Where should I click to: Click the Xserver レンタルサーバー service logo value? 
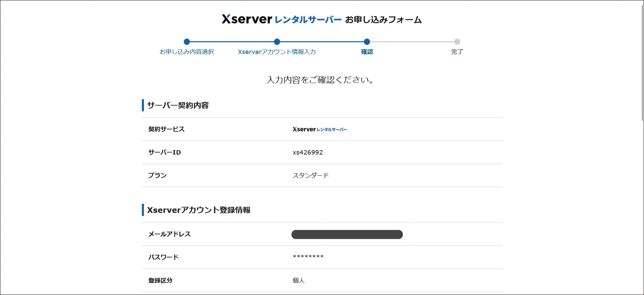(x=320, y=129)
